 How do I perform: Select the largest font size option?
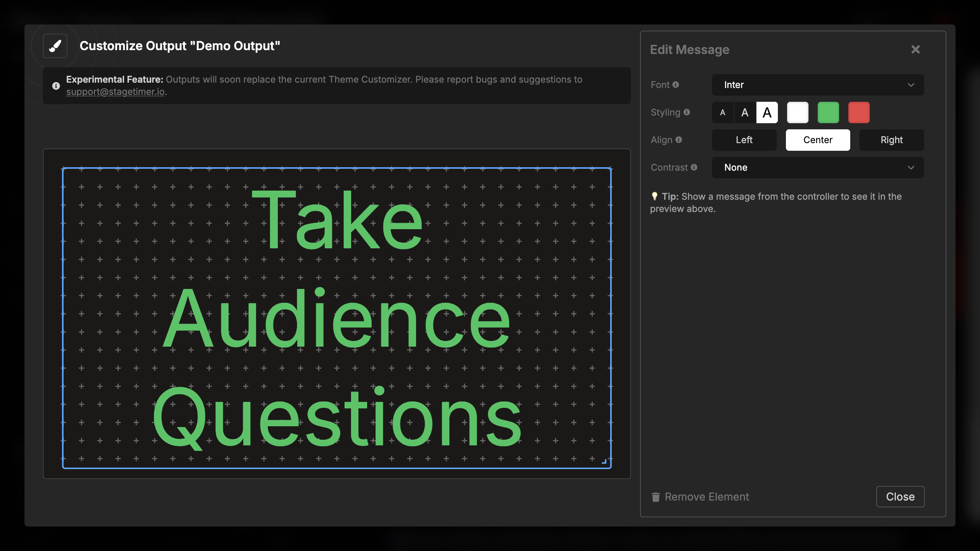(x=767, y=112)
